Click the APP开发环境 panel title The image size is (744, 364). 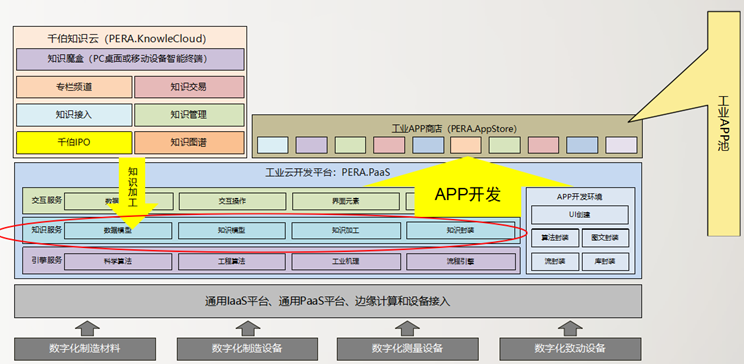(579, 196)
